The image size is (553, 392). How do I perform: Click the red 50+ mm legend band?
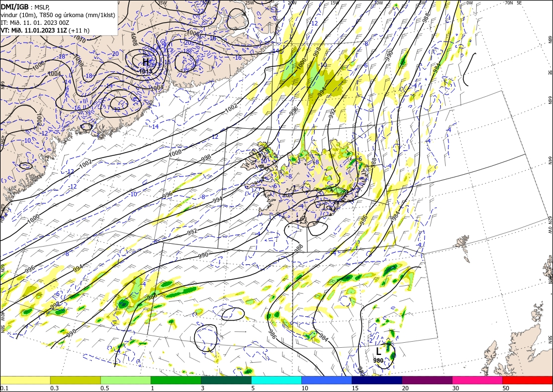(528, 380)
